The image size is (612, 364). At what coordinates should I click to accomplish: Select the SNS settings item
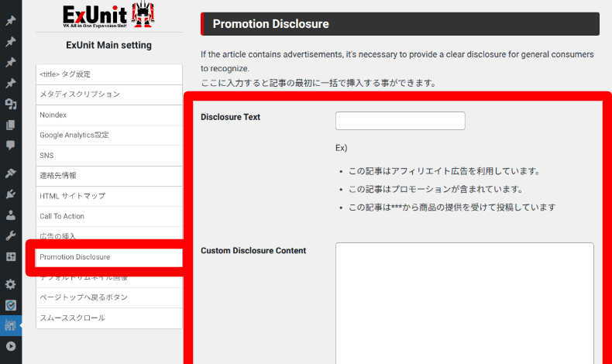(108, 156)
